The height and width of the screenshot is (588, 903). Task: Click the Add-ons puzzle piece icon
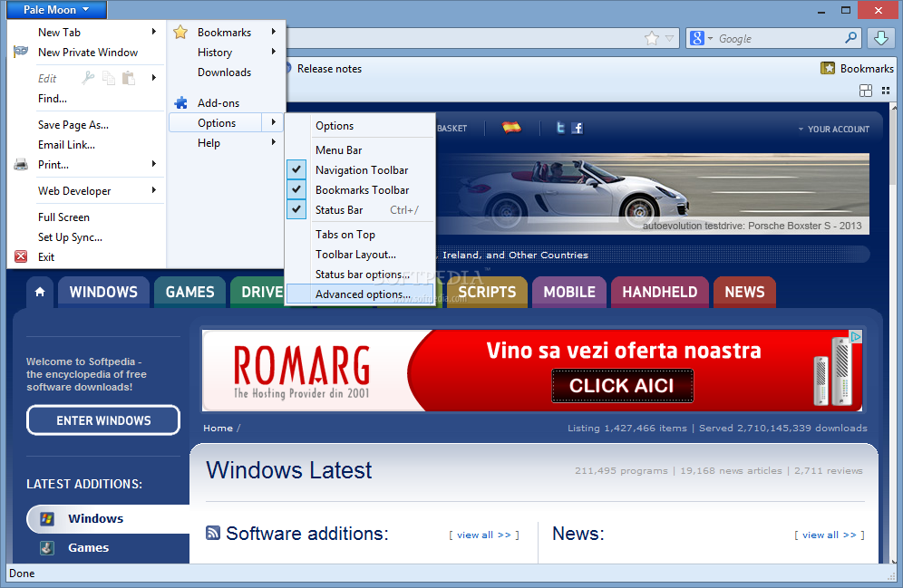click(x=180, y=103)
